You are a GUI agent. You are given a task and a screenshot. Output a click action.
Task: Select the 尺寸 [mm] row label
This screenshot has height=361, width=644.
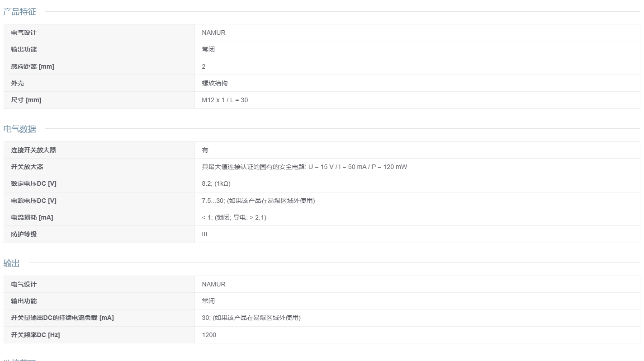(26, 100)
